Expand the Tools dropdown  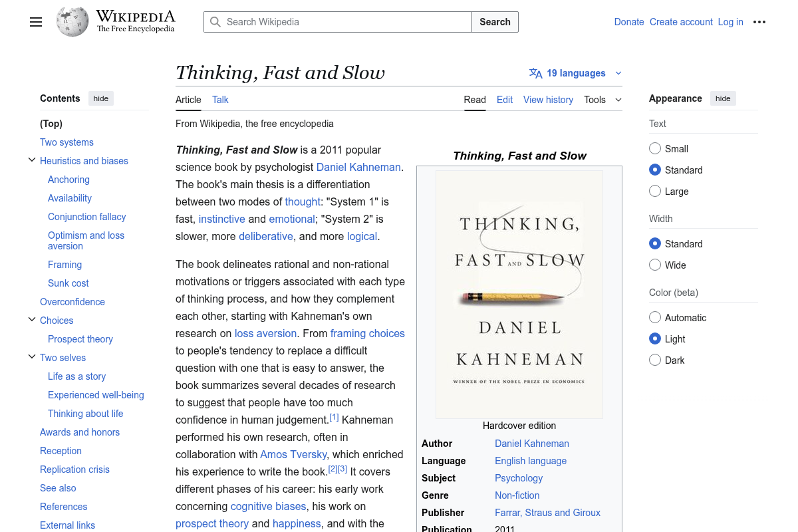602,99
